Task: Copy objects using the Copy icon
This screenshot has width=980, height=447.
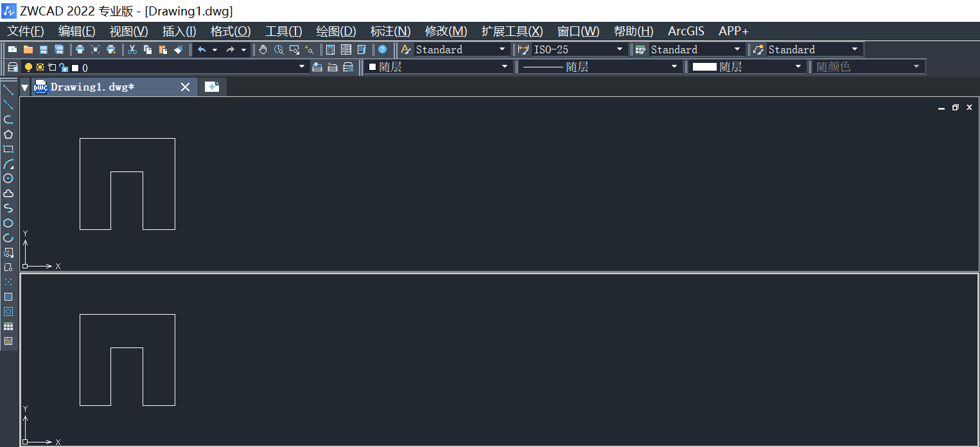Action: point(148,49)
